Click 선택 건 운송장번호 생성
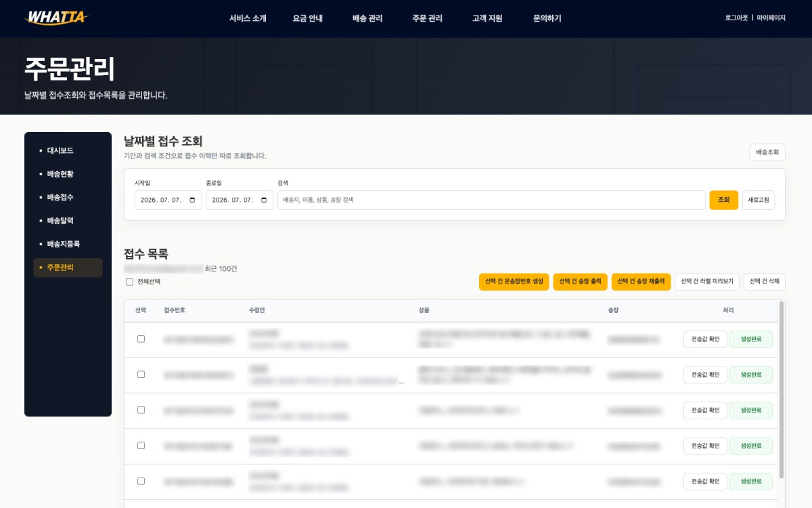This screenshot has width=812, height=508. tap(514, 282)
